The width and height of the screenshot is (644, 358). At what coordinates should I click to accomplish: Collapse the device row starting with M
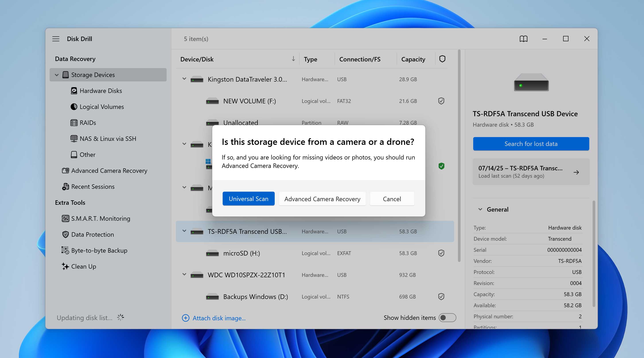coord(184,187)
